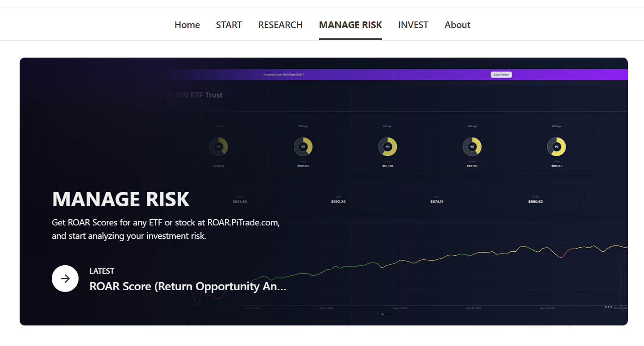The image size is (644, 346).
Task: Click the donut chart above price $677.58
Action: click(x=387, y=146)
